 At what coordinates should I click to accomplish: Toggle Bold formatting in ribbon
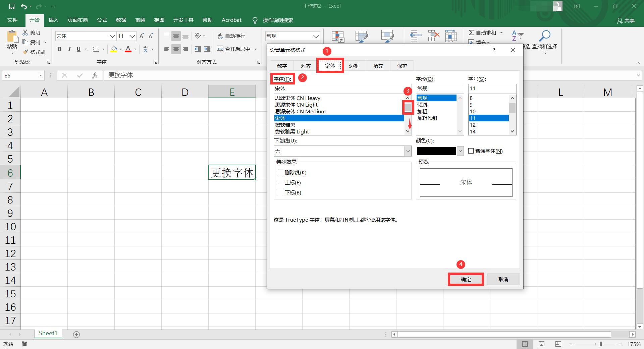pos(60,49)
